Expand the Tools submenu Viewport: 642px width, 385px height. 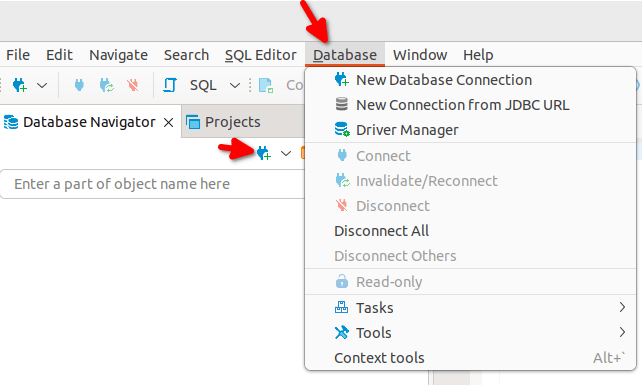(x=471, y=333)
